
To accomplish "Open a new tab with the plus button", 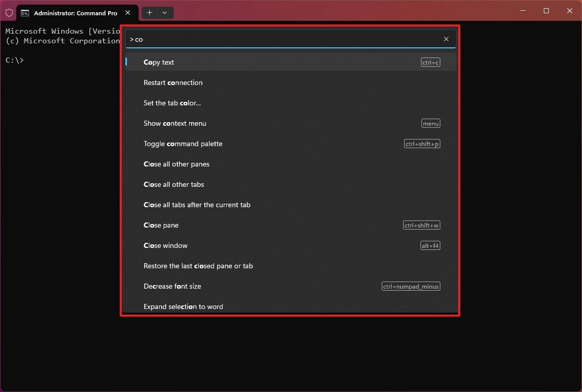I will click(149, 13).
